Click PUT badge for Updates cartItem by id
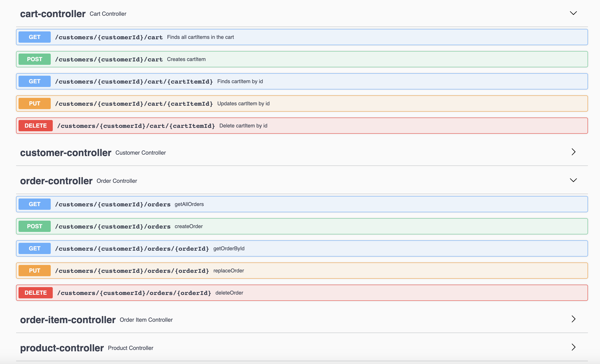The height and width of the screenshot is (364, 600). click(35, 103)
